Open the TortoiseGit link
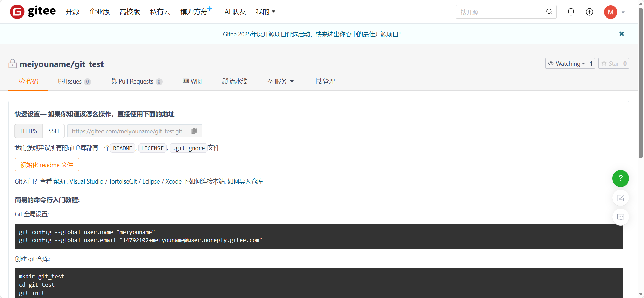Image resolution: width=644 pixels, height=298 pixels. pyautogui.click(x=123, y=181)
